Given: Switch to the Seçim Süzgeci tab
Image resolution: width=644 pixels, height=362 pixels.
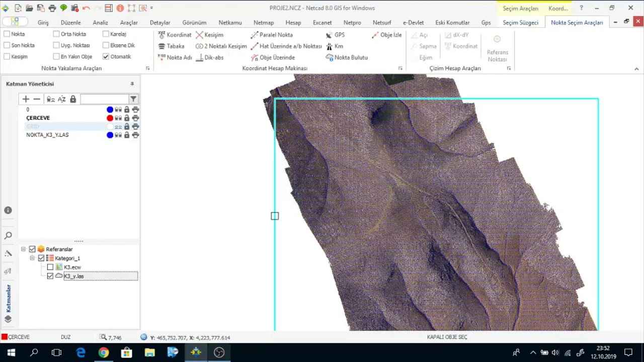Looking at the screenshot, I should (520, 23).
